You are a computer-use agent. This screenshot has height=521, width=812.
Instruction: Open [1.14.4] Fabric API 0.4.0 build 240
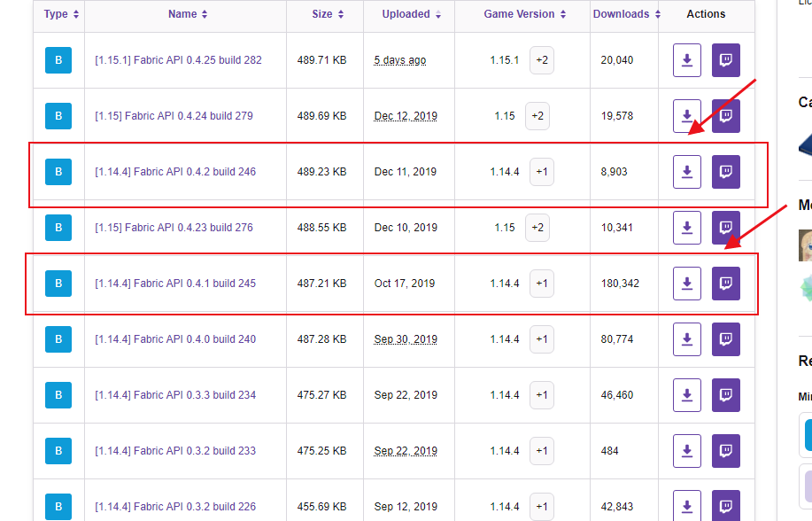[x=175, y=339]
